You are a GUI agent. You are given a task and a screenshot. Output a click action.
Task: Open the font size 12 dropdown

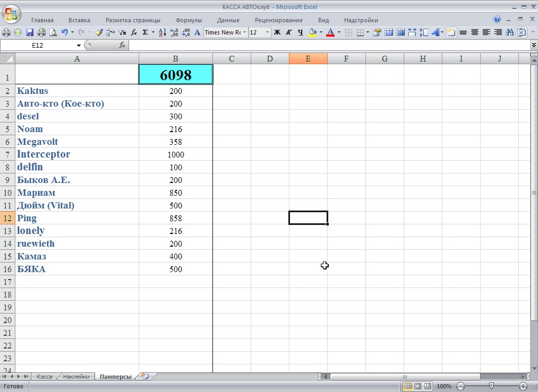tap(267, 32)
